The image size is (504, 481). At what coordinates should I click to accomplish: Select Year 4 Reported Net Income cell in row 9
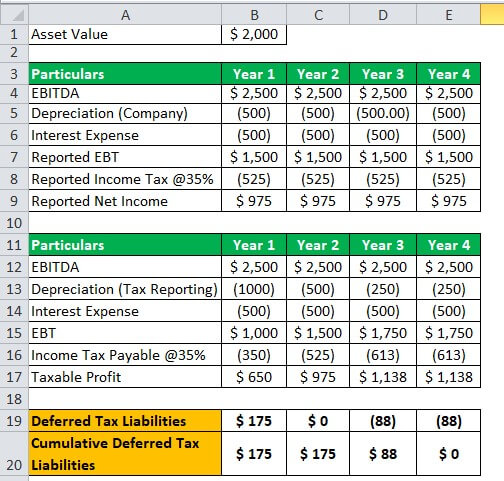[448, 201]
